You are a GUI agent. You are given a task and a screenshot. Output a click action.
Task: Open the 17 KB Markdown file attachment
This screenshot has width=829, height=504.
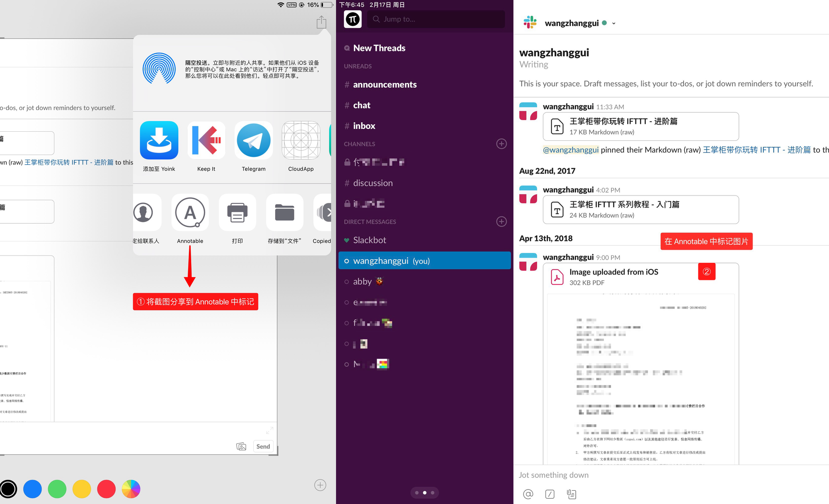(641, 126)
